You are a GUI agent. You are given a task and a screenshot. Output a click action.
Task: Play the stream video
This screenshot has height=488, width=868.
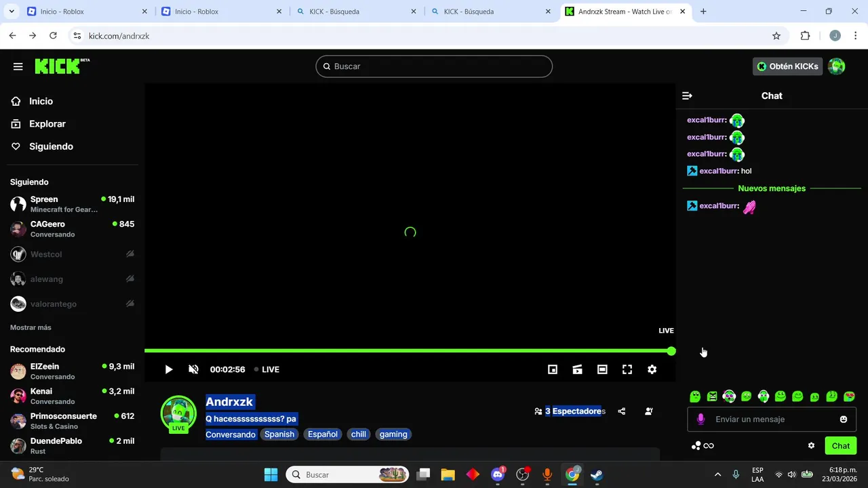(x=169, y=369)
